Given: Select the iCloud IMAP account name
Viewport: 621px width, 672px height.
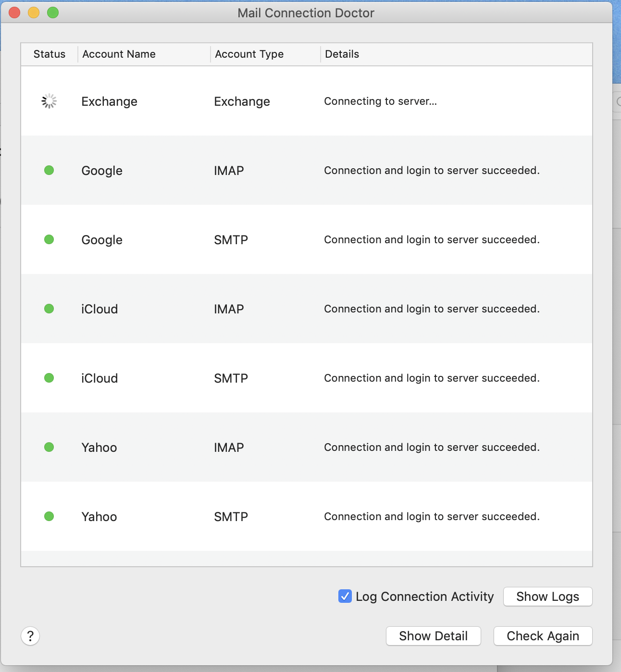Looking at the screenshot, I should (x=99, y=309).
